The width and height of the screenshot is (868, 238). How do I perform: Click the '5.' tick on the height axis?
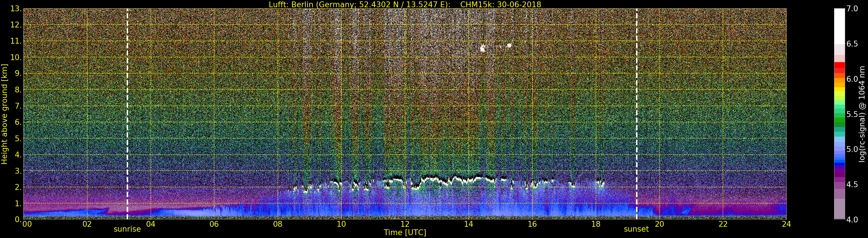pos(18,138)
